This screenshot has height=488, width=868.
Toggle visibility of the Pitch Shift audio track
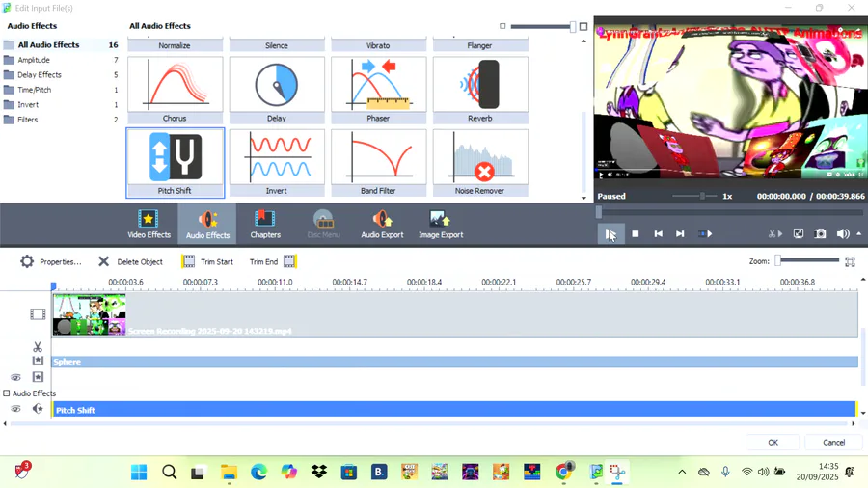click(15, 409)
